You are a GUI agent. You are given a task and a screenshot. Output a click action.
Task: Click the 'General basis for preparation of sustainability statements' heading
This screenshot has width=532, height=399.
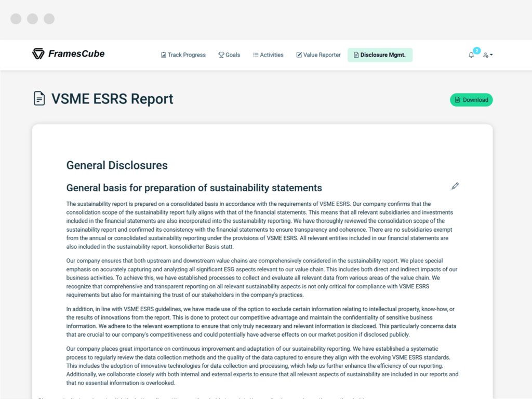coord(194,188)
